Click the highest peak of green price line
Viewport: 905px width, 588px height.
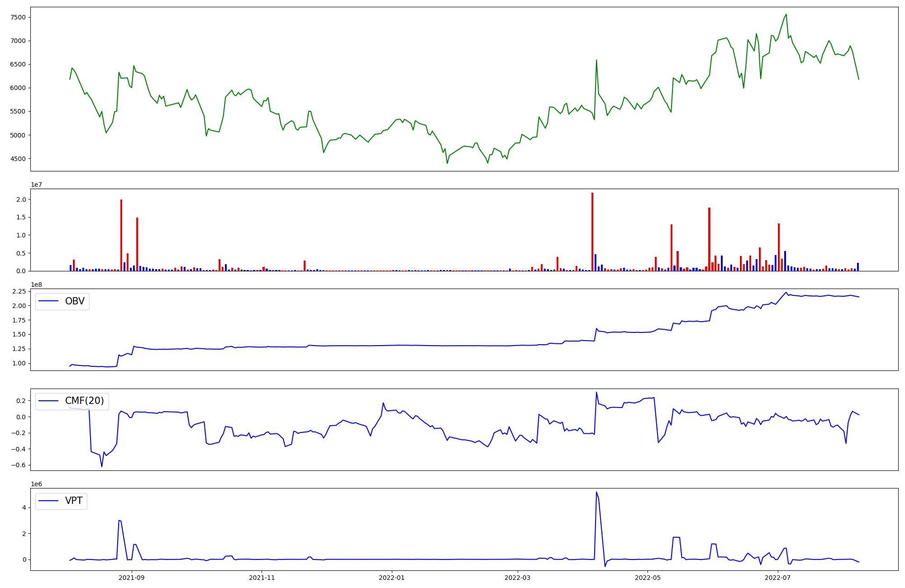tap(786, 14)
